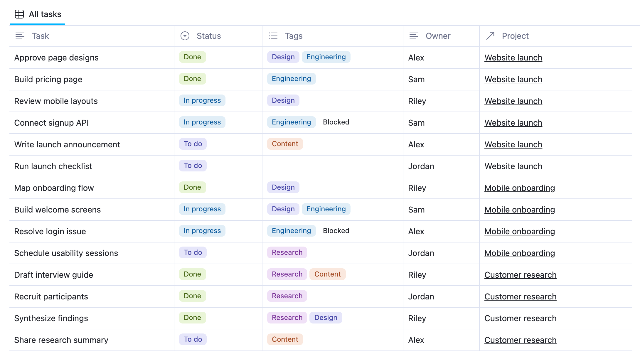Screen dimensions: 640x364
Task: Click Content tag in Draft interview guide row
Action: (x=328, y=274)
